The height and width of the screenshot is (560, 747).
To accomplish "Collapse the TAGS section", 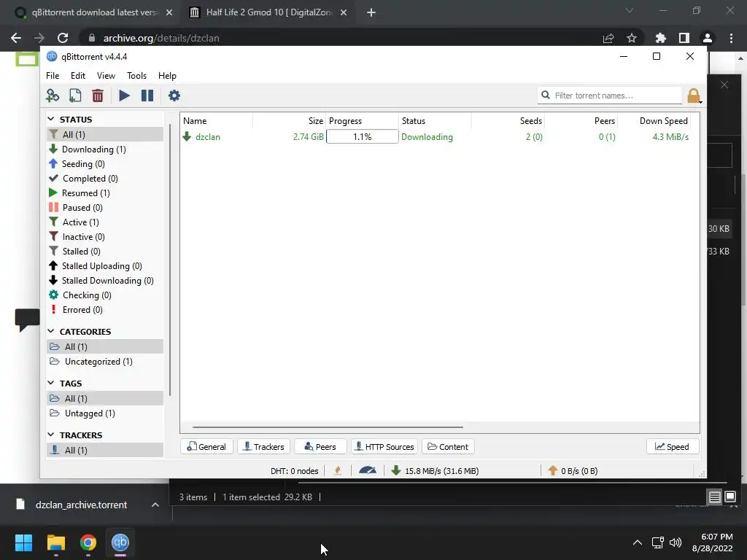I will [51, 383].
